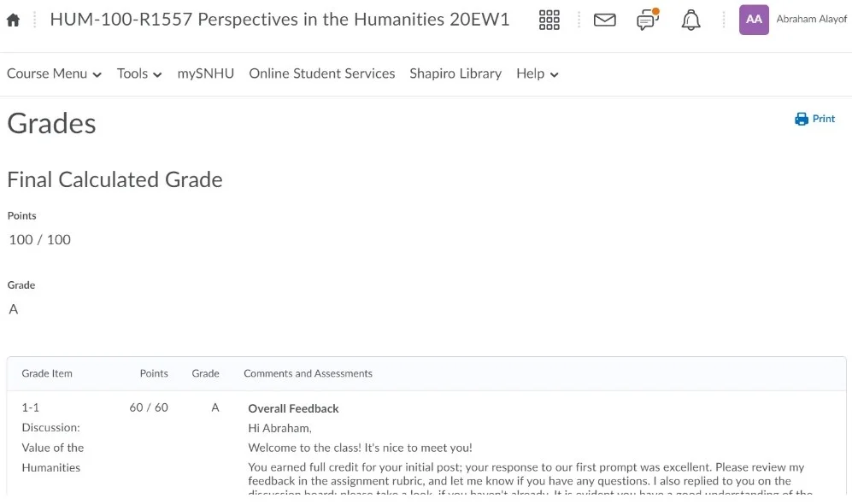Screen dimensions: 852x504
Task: Expand the Course Menu dropdown
Action: click(54, 73)
